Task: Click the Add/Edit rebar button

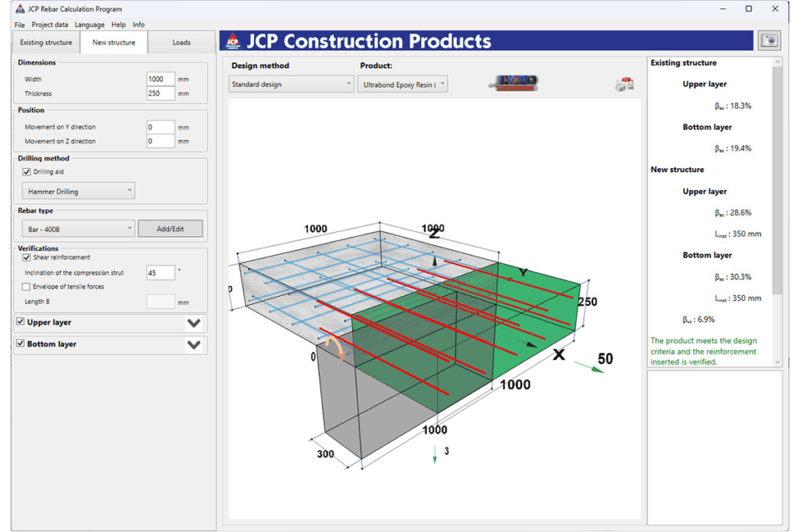Action: pos(170,229)
